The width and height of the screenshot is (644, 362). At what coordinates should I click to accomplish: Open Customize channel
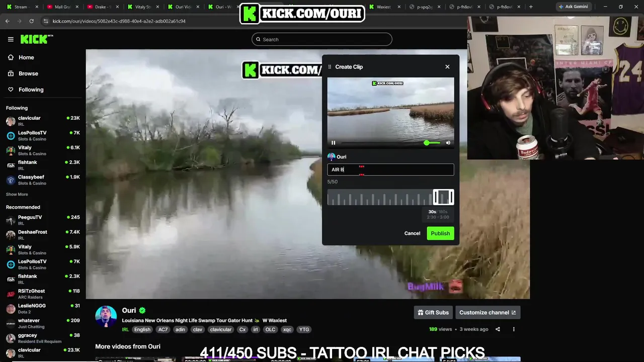(x=488, y=312)
